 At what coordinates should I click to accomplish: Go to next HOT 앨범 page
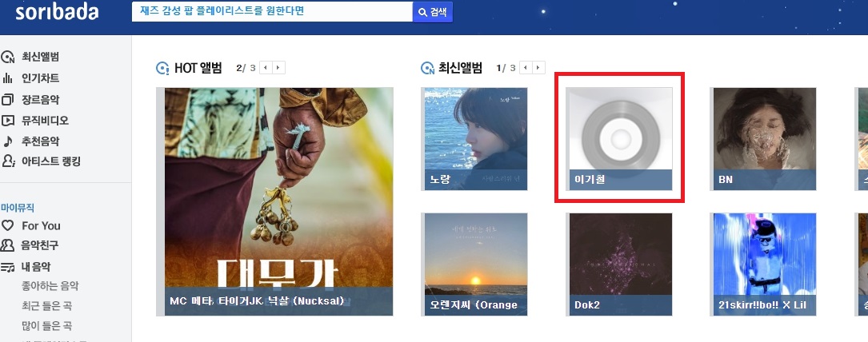pos(278,68)
